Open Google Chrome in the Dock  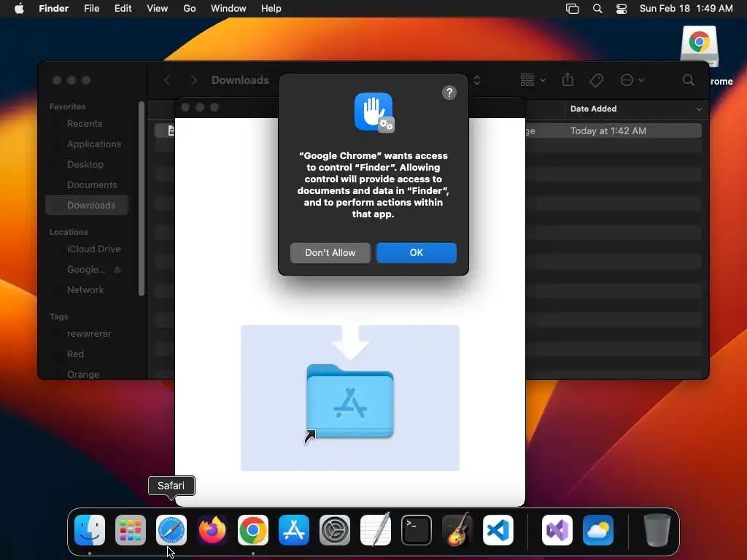click(253, 530)
